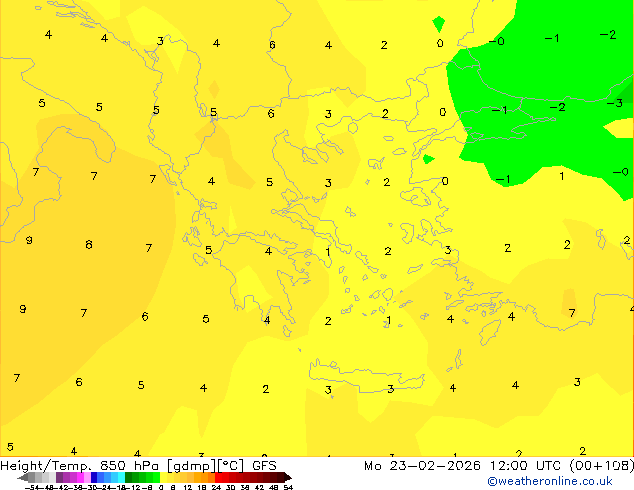Image resolution: width=634 pixels, height=490 pixels.
Task: Click the '-54' legend scale label
Action: point(32,487)
